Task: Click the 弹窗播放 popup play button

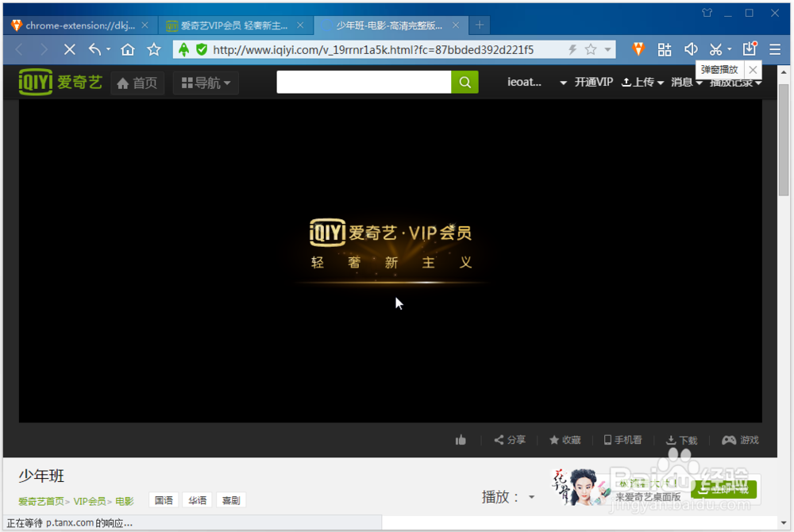Action: click(719, 70)
